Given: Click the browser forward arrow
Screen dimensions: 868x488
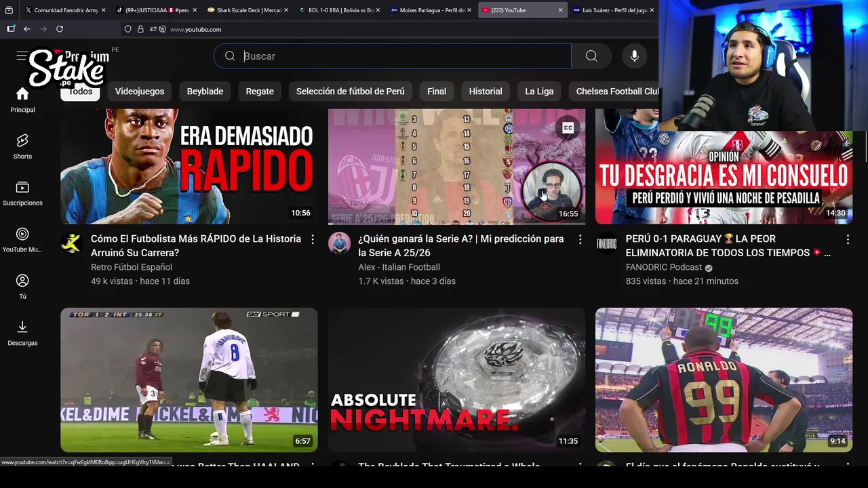Looking at the screenshot, I should click(x=43, y=29).
